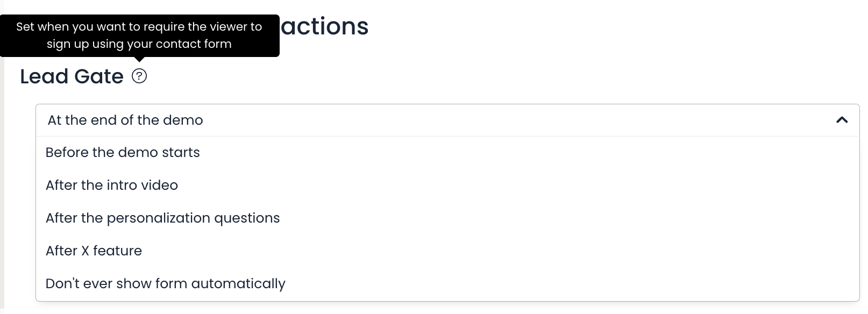Click the 'Lead Gate' section heading
This screenshot has height=314, width=868.
tap(72, 76)
